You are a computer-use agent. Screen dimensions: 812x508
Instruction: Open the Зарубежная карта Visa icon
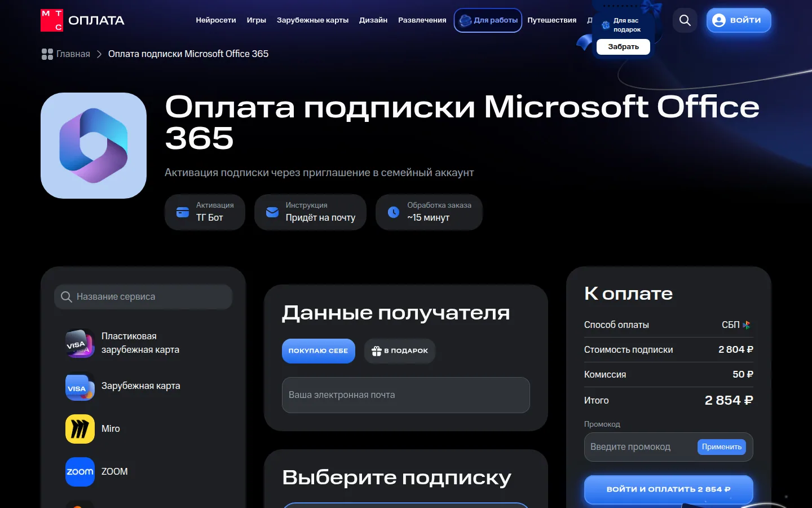80,387
